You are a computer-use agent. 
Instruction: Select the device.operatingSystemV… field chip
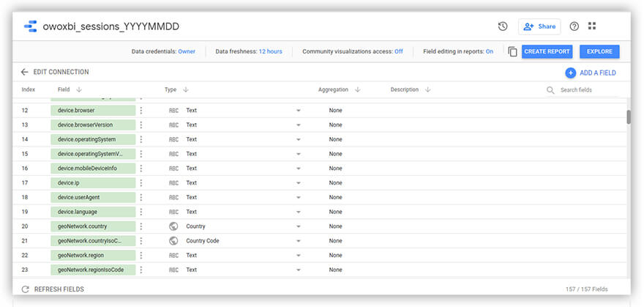[93, 154]
